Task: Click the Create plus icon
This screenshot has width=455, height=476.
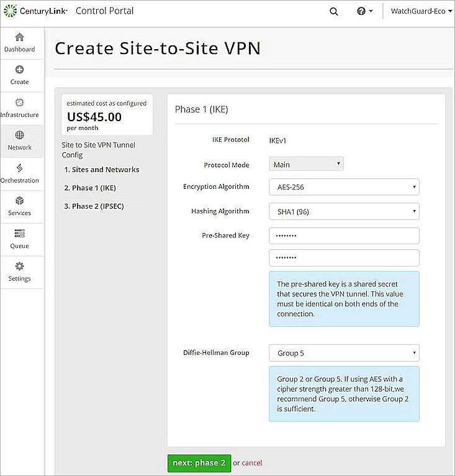Action: click(x=19, y=70)
